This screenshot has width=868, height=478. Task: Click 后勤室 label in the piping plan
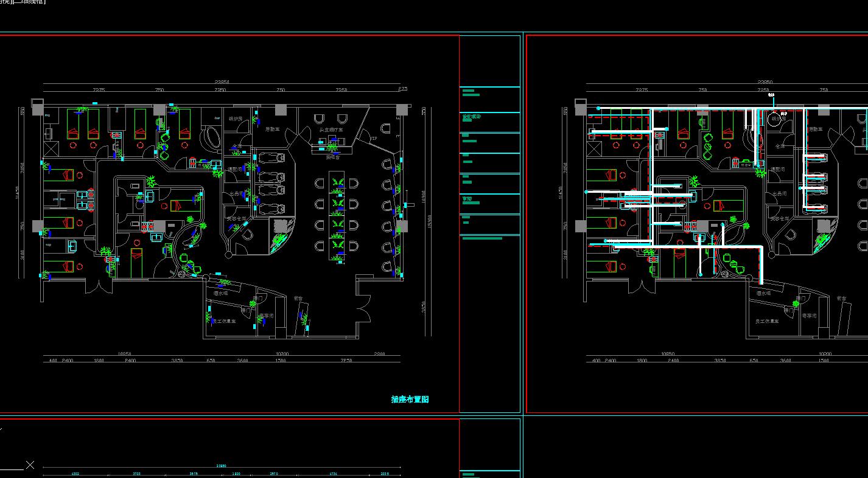coord(815,129)
